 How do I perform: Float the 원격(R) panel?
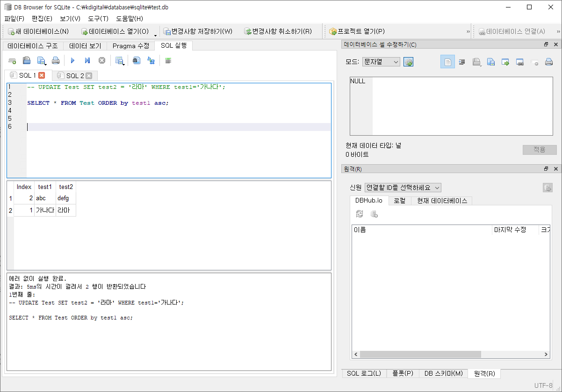546,169
